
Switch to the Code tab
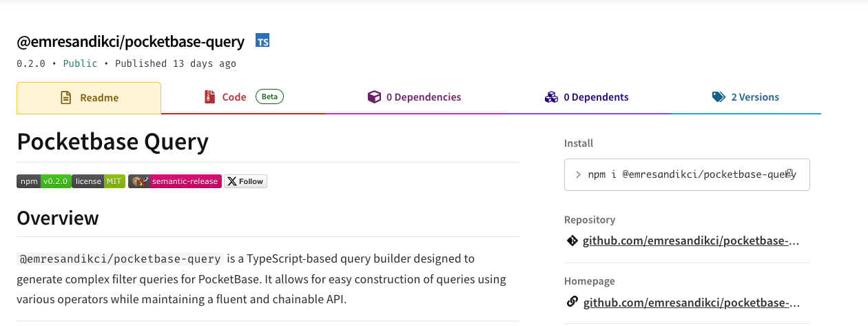click(x=243, y=97)
